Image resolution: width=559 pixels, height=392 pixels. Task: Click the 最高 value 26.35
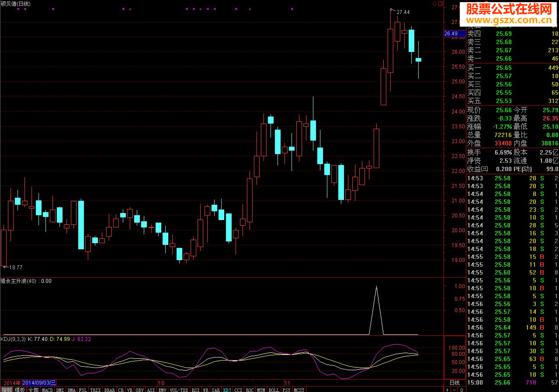tap(550, 118)
